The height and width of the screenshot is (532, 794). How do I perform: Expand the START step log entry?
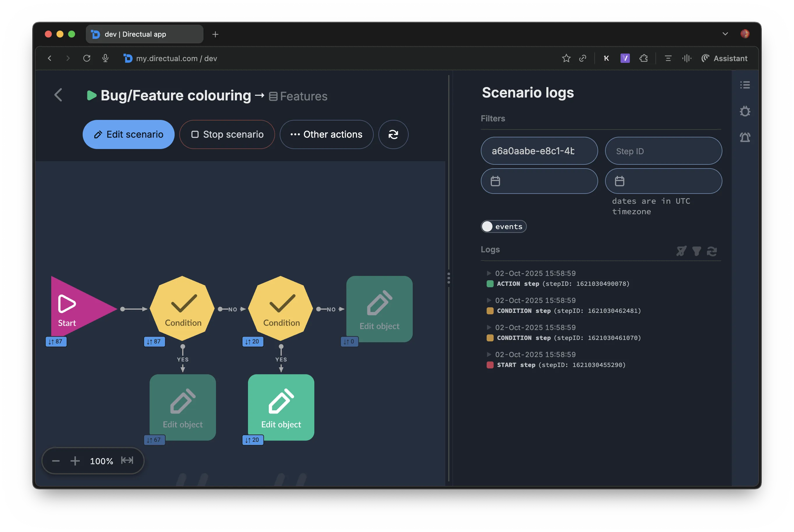(489, 354)
